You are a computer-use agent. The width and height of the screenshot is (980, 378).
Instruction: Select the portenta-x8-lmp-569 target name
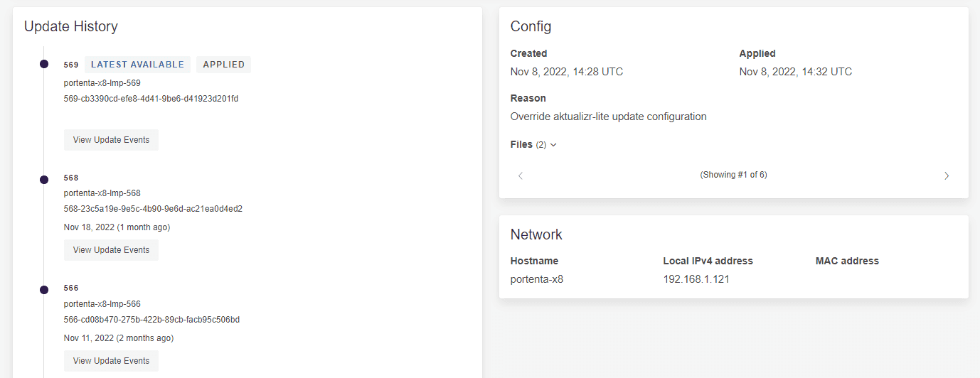click(102, 82)
